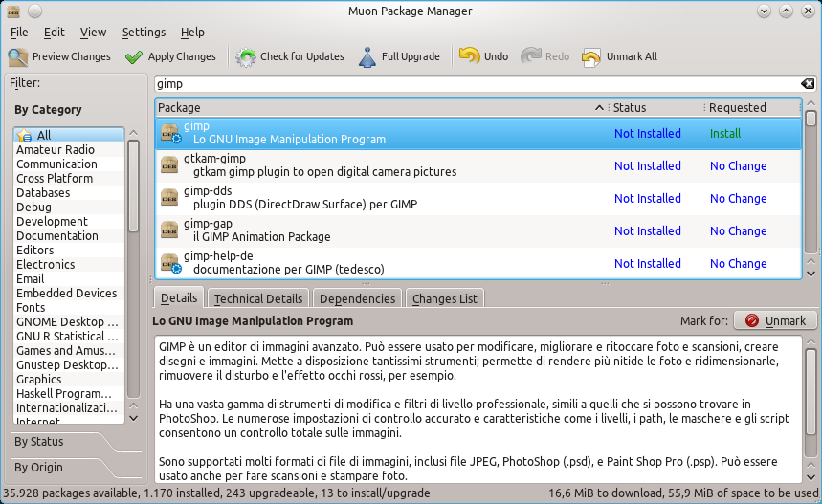Image resolution: width=822 pixels, height=504 pixels.
Task: Clear the search field with the clear icon
Action: 808,84
